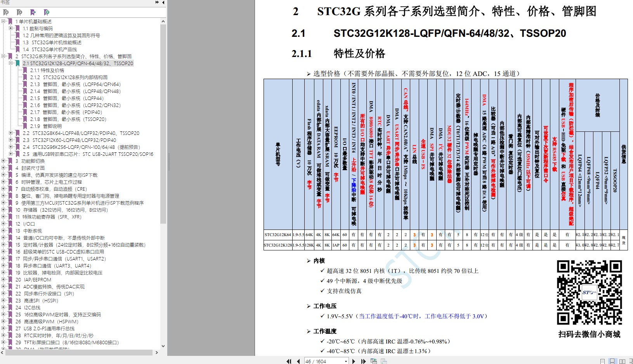
Task: Click the go-to-bookmark arrow icon
Action: click(33, 12)
